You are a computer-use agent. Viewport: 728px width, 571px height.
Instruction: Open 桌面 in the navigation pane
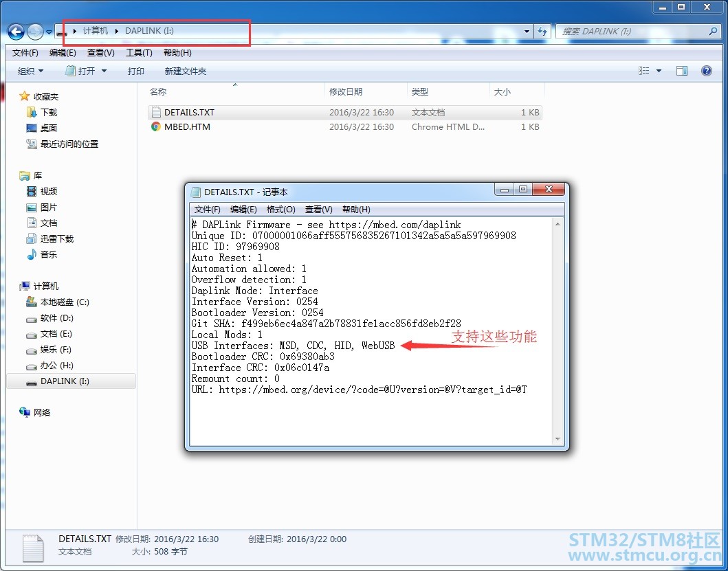pyautogui.click(x=42, y=128)
